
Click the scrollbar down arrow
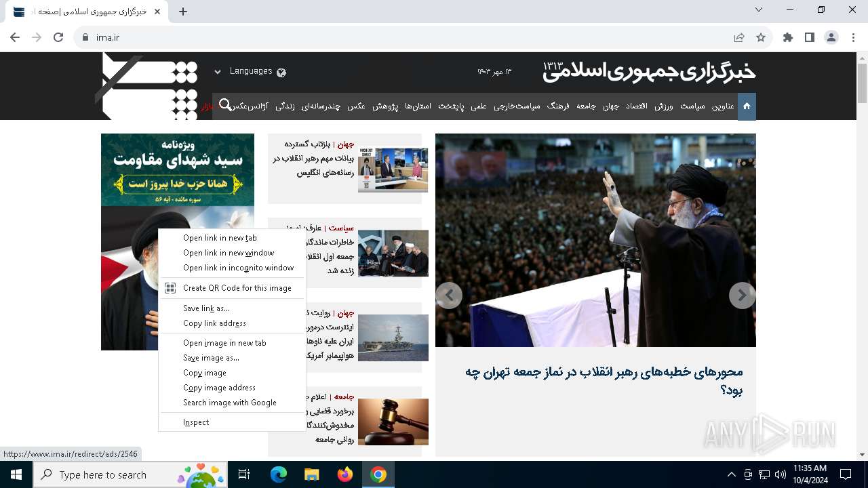click(862, 454)
